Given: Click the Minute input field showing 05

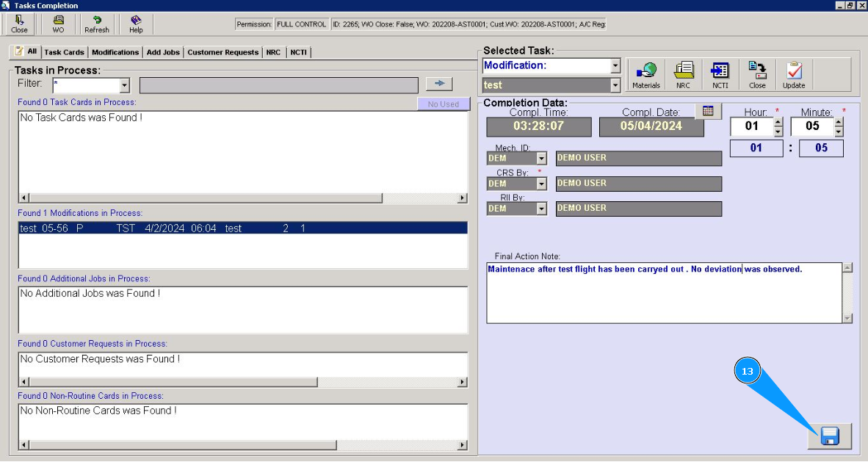Looking at the screenshot, I should 812,126.
